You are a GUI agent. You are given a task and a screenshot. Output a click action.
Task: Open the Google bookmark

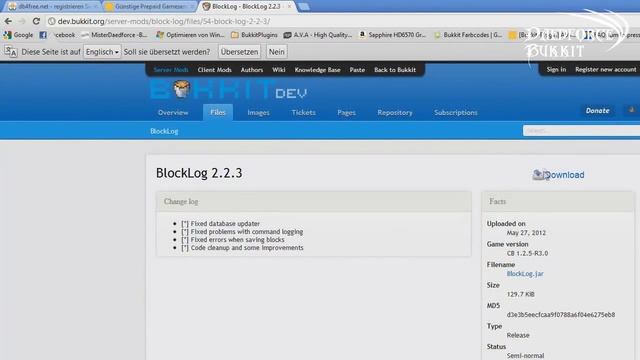coord(19,35)
